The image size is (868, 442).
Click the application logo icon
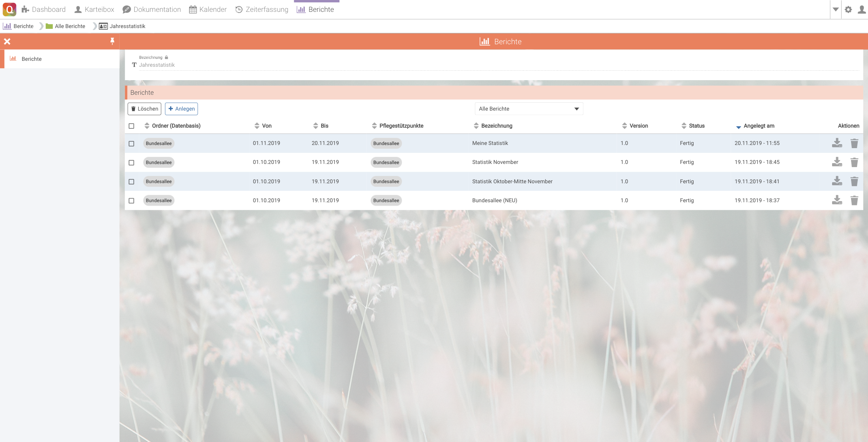click(9, 9)
